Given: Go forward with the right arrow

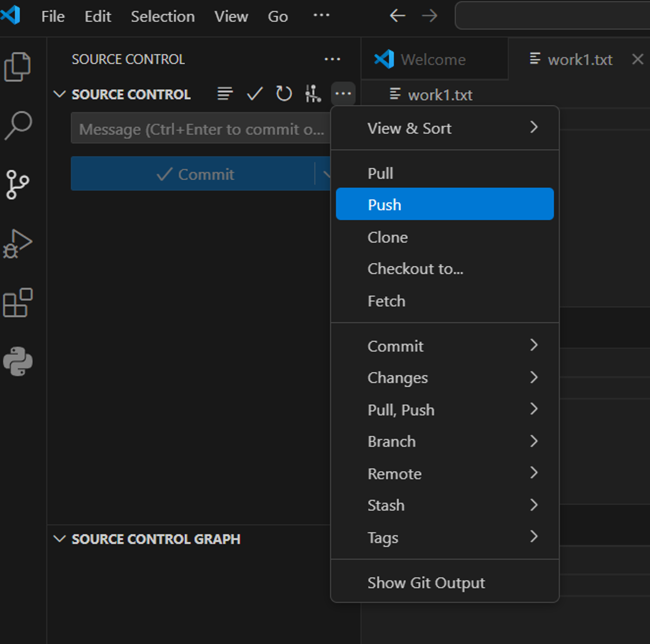Looking at the screenshot, I should pyautogui.click(x=430, y=16).
